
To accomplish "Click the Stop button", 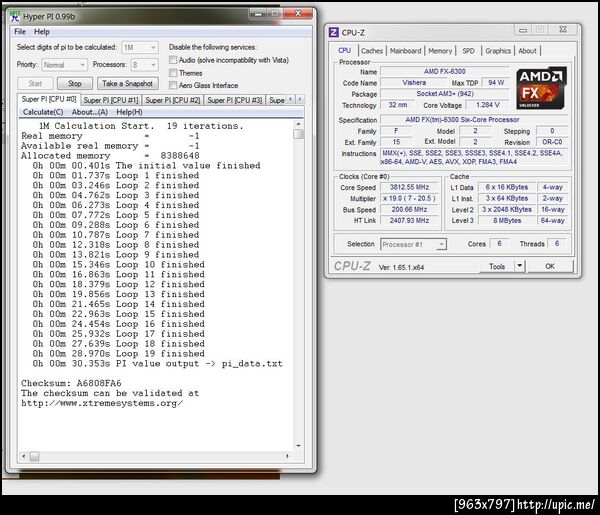I will [x=75, y=83].
